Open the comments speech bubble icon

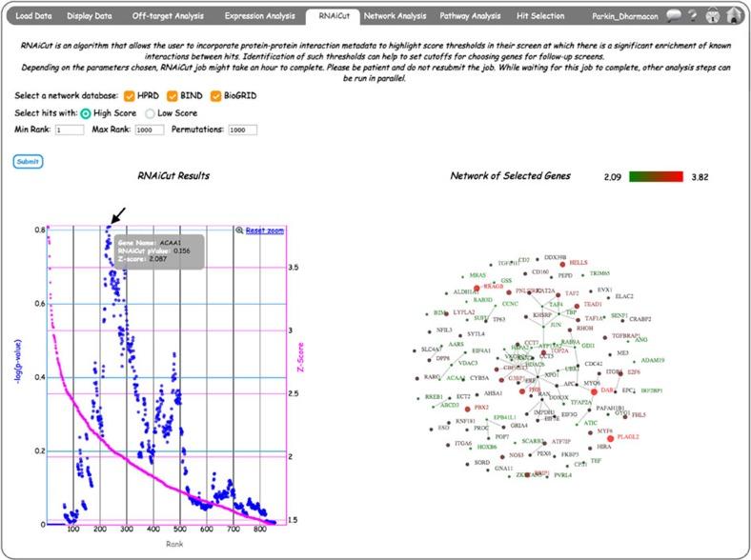674,15
